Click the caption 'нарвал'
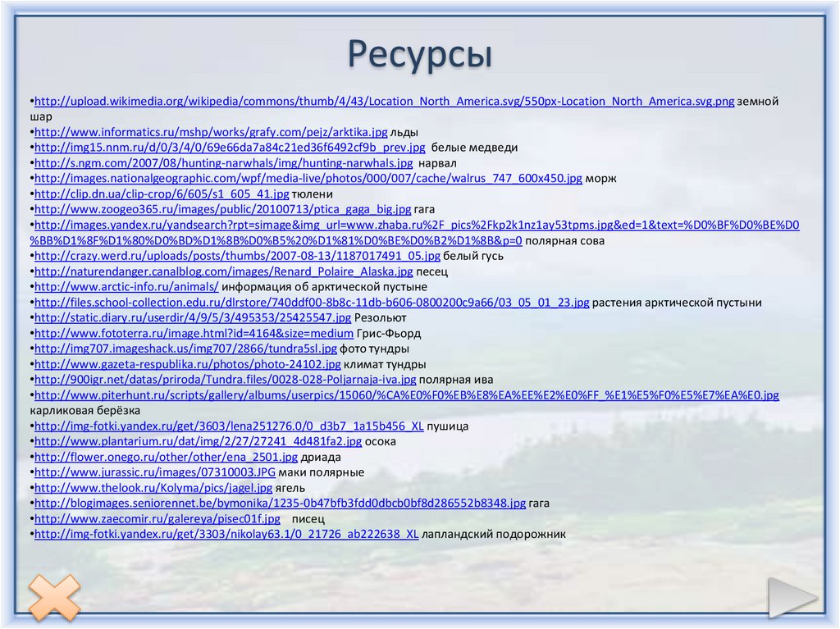The width and height of the screenshot is (840, 629). coord(437,163)
